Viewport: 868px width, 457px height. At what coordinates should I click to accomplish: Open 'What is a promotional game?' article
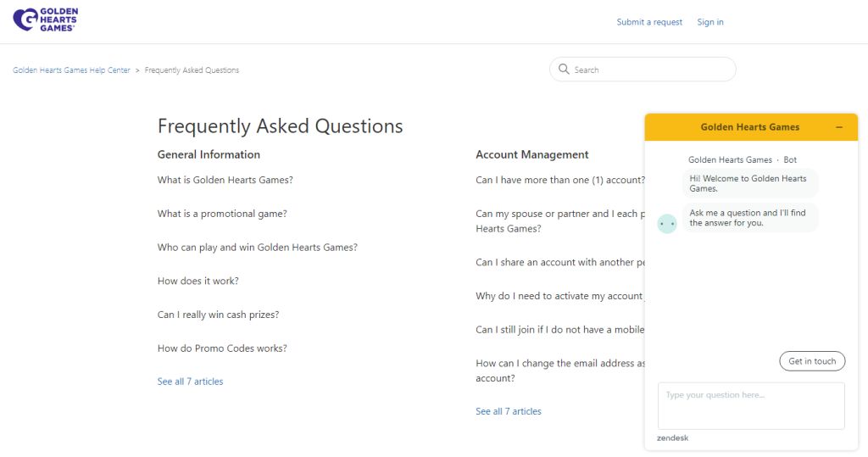point(222,214)
